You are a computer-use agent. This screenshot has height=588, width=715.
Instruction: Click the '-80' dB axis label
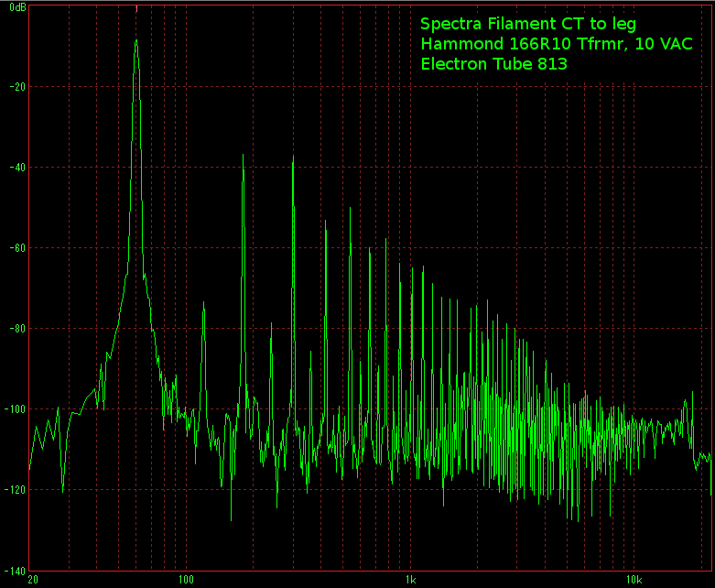16,329
